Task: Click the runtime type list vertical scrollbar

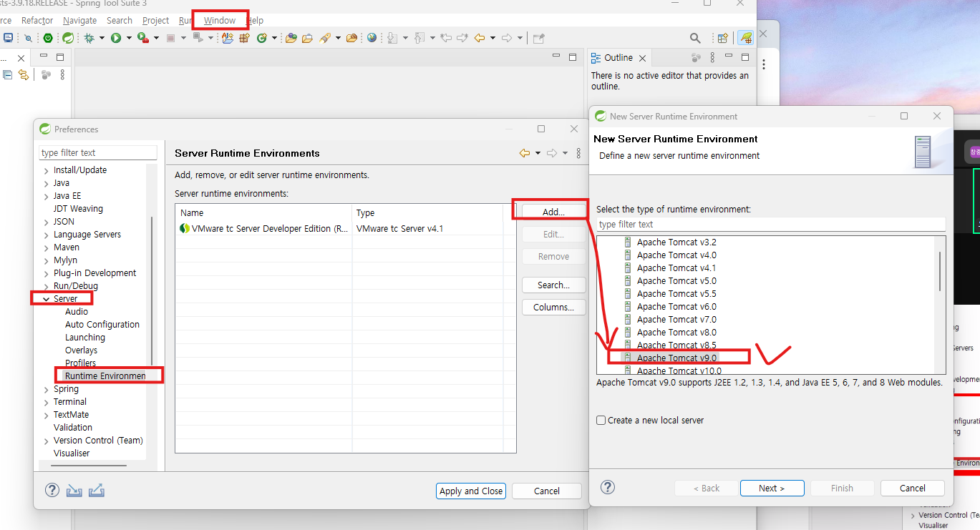Action: 941,272
